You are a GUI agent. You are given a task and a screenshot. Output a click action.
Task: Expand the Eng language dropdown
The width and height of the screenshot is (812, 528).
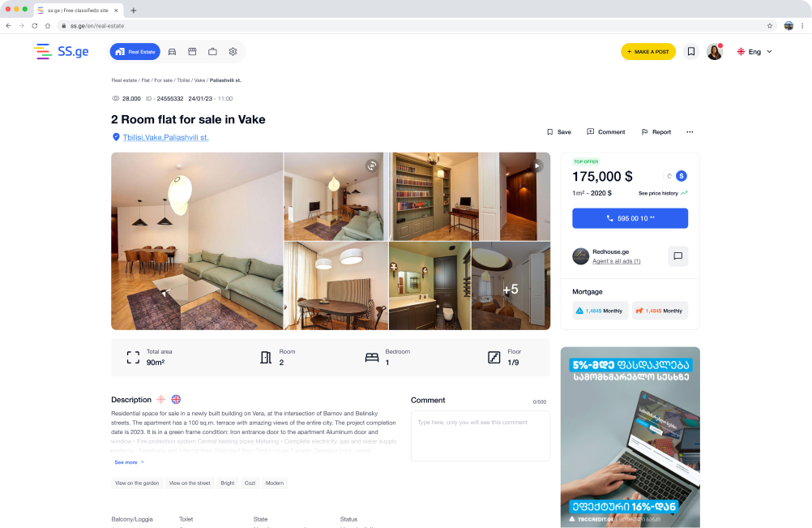coord(754,52)
